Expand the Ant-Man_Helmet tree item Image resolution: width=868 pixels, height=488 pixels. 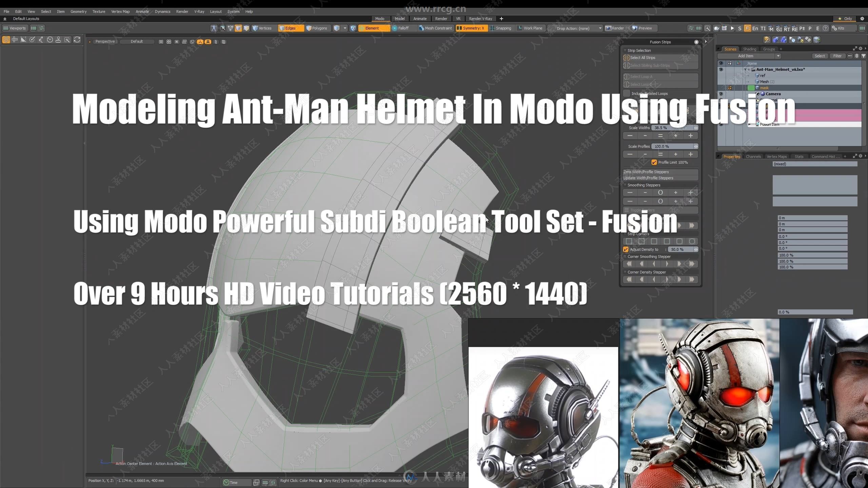pos(744,69)
